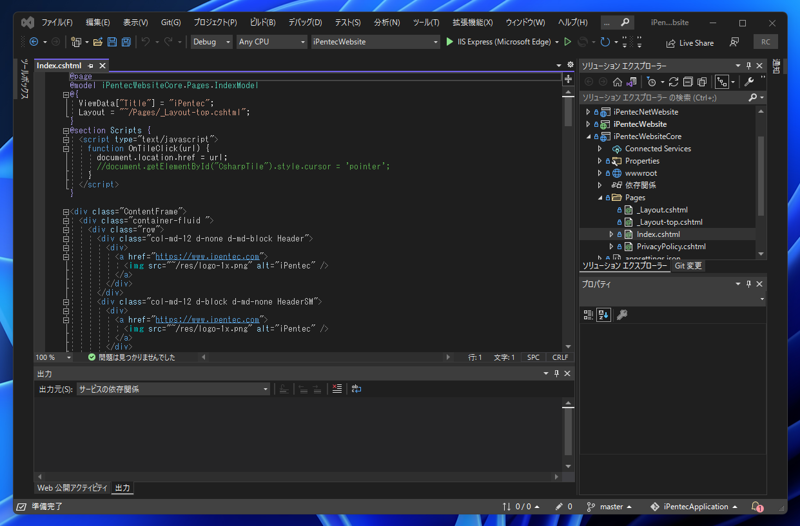Viewport: 800px width, 526px height.
Task: Toggle word wrap icon in output panel
Action: (356, 389)
